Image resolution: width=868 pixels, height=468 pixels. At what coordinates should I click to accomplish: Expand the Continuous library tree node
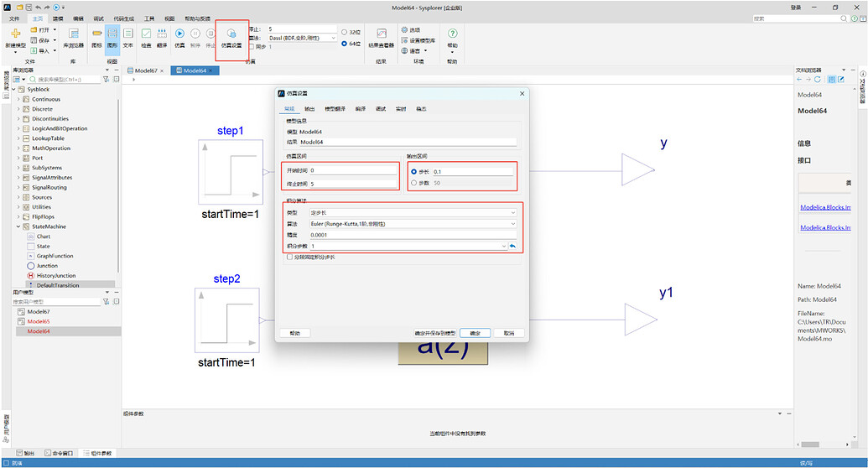pos(18,99)
